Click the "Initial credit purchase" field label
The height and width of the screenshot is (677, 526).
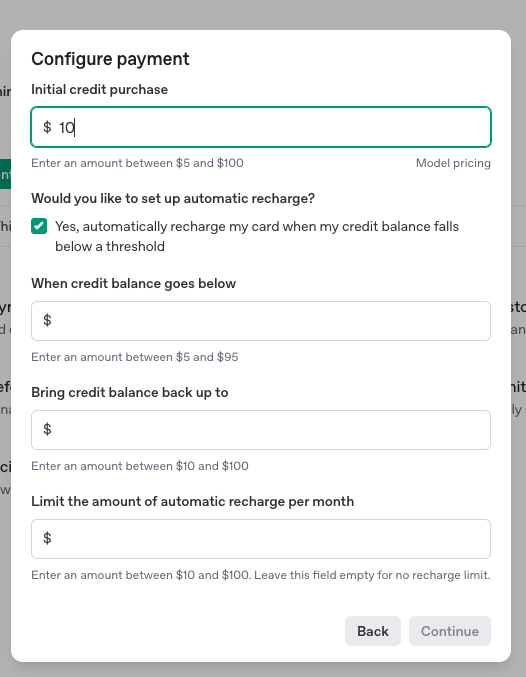click(99, 89)
